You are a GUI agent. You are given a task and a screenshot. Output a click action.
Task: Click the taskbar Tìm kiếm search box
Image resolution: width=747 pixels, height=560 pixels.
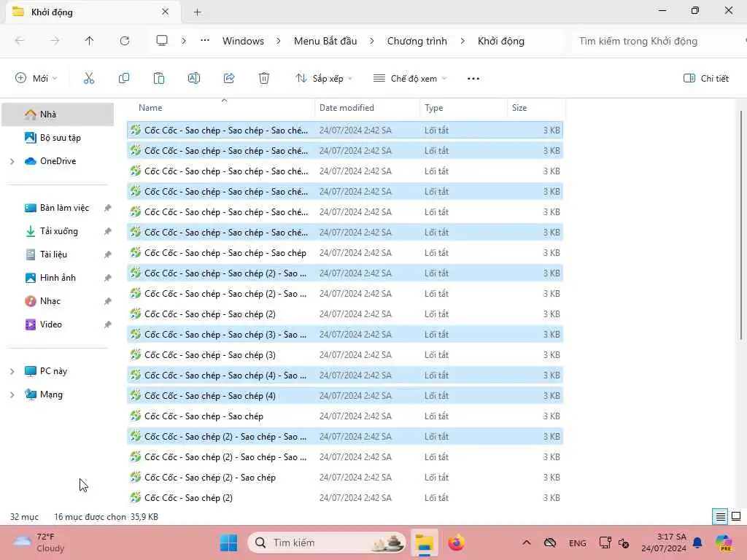pos(327,542)
